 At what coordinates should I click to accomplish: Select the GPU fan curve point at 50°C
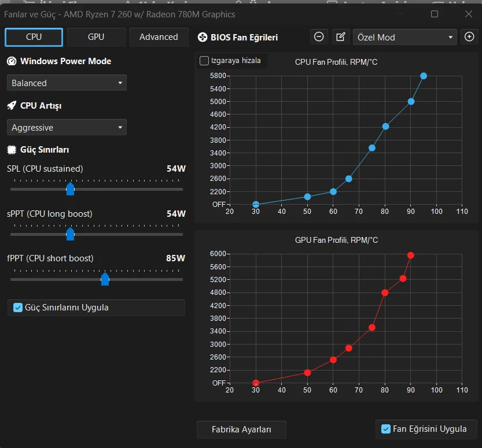pos(307,372)
